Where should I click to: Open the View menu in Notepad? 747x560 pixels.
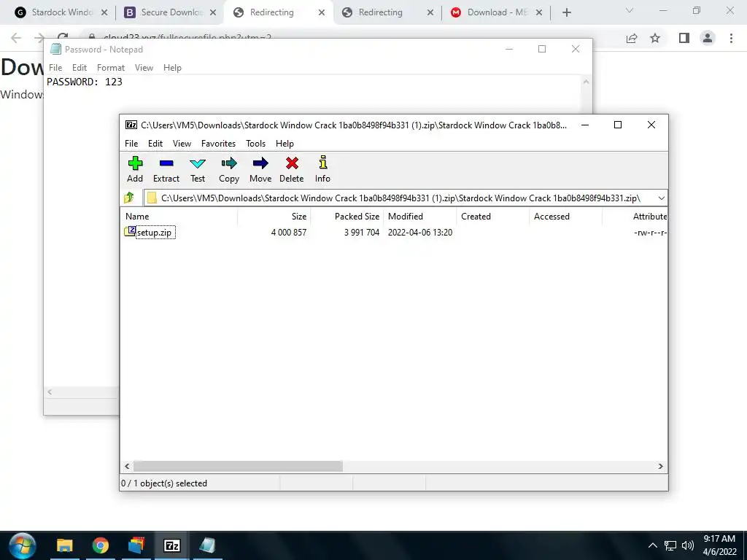pos(144,68)
